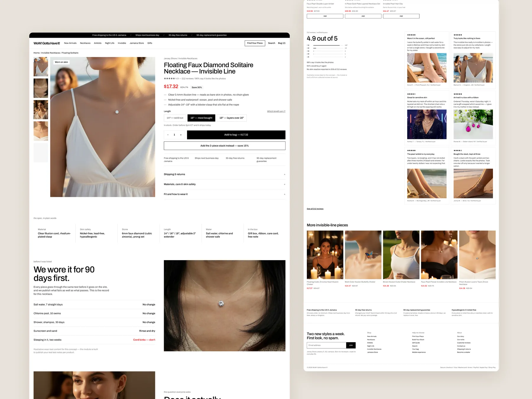Open the 'Which length am I?' link

(x=276, y=111)
